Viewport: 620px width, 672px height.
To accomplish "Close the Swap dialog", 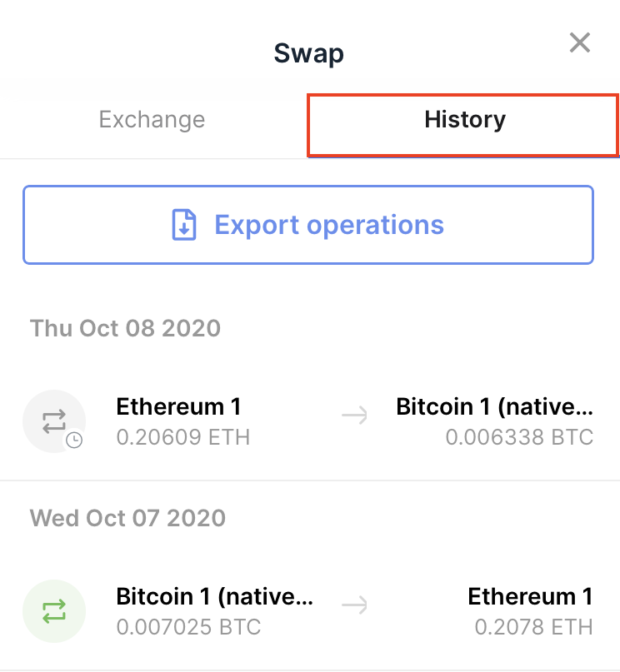I will point(579,43).
